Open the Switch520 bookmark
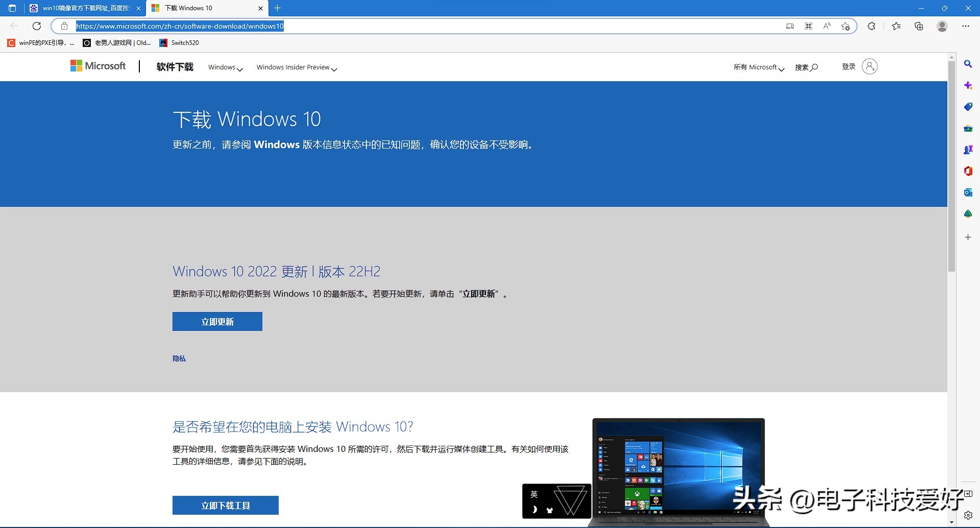980x528 pixels. click(x=179, y=43)
